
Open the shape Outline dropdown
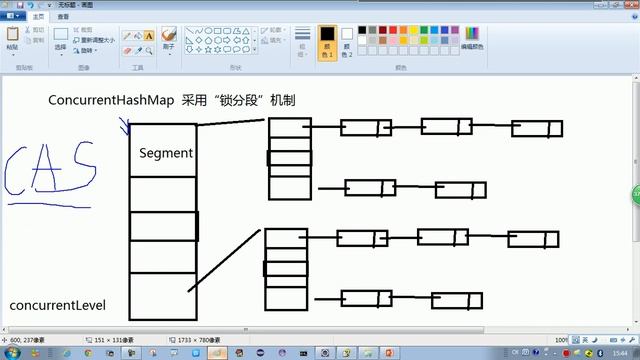tap(273, 30)
